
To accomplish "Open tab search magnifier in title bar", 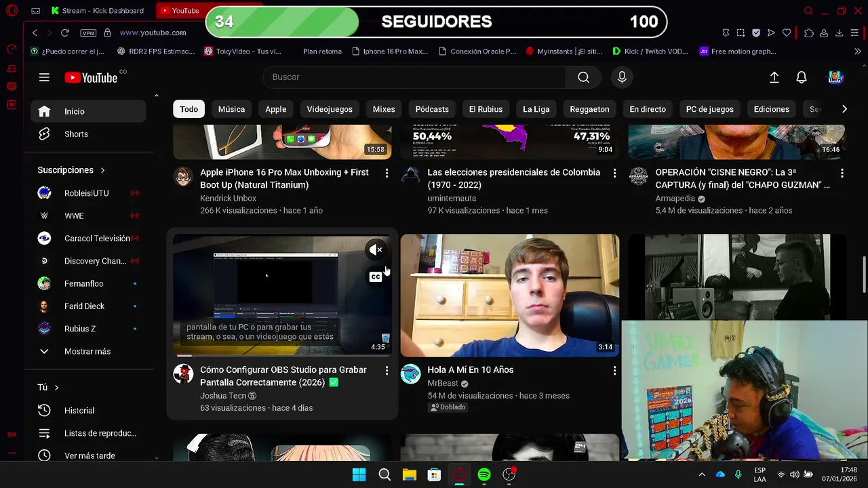I will (x=808, y=11).
